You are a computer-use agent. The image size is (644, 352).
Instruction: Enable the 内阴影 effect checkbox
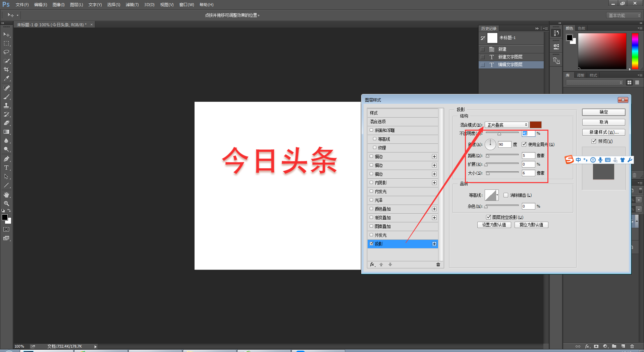[371, 182]
